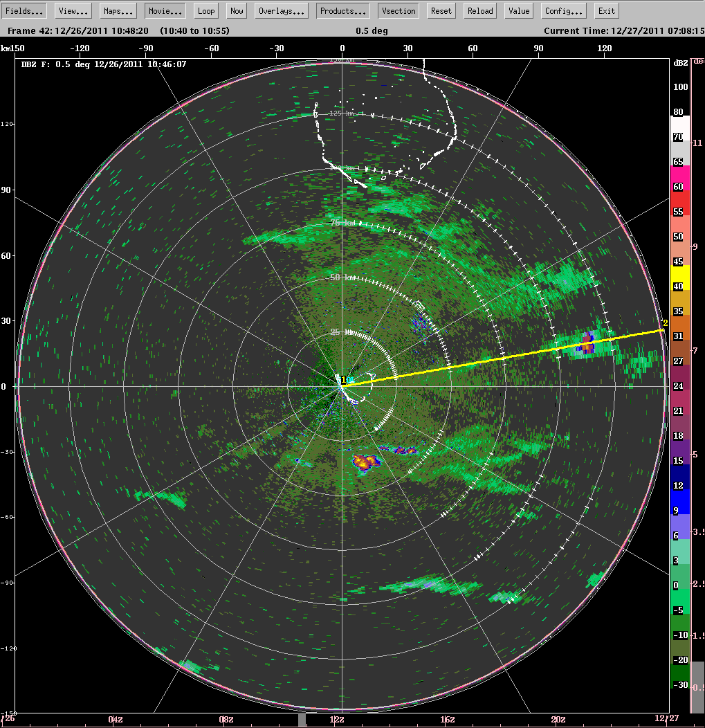Click the Exit button
The width and height of the screenshot is (705, 728).
pyautogui.click(x=606, y=10)
